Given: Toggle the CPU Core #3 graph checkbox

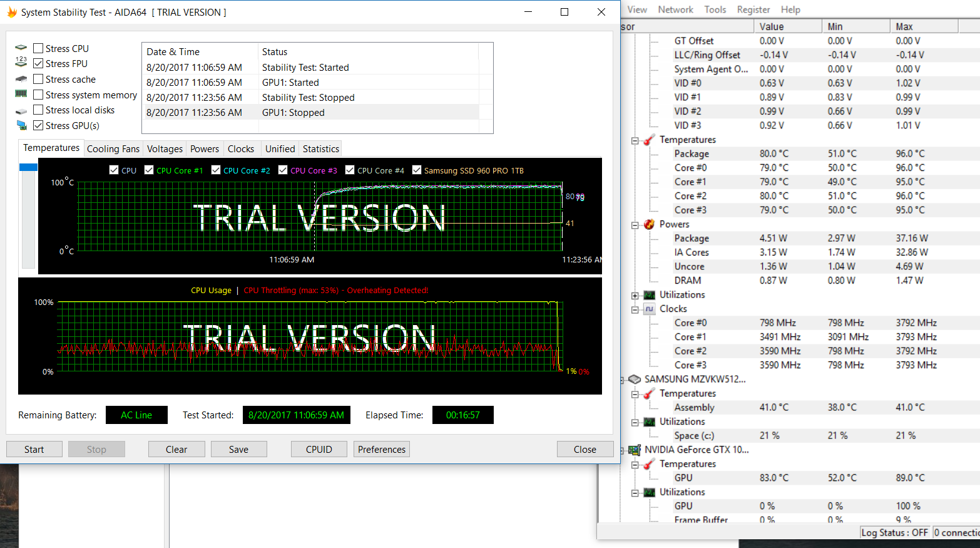Looking at the screenshot, I should [283, 170].
